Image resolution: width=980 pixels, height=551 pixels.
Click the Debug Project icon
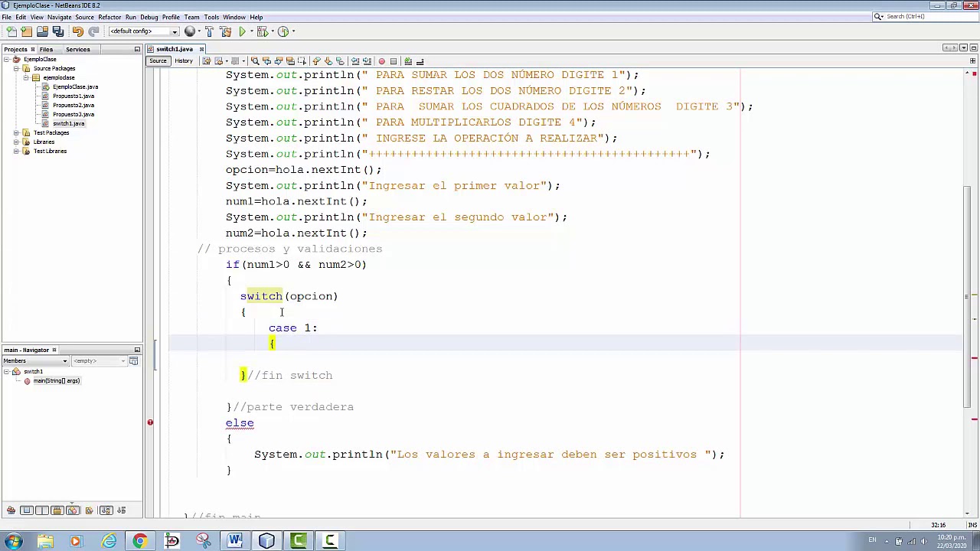point(262,31)
